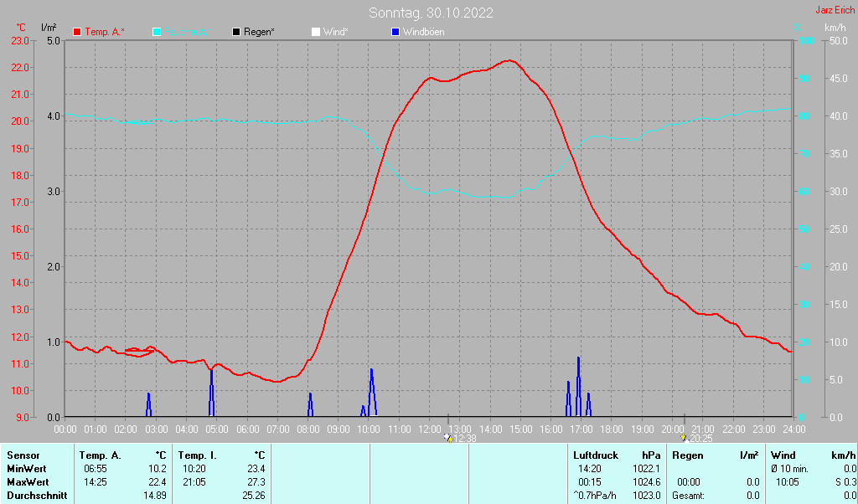Click the pressure maximum time '00:15'
The image size is (858, 504).
590,483
